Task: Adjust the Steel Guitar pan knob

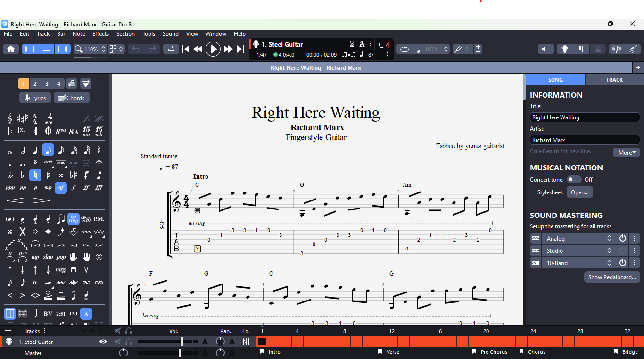Action: [x=220, y=342]
